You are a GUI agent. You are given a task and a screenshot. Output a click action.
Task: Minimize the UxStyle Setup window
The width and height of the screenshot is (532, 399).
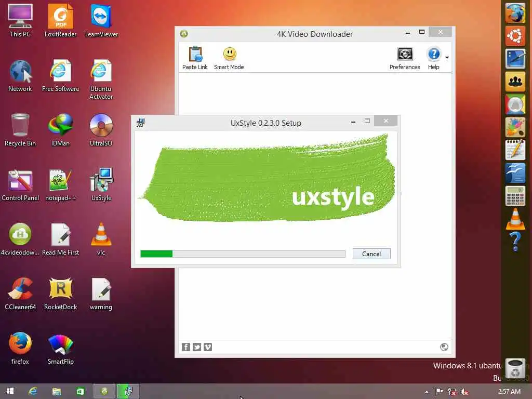353,121
